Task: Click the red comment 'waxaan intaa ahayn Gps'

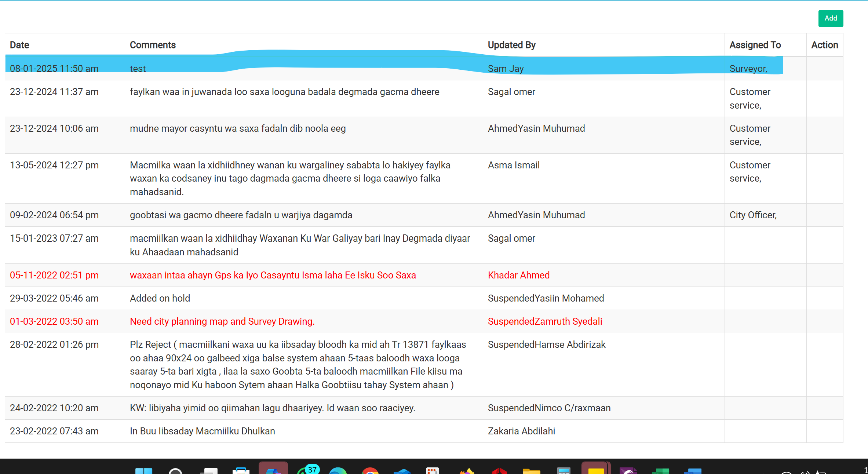Action: 273,275
